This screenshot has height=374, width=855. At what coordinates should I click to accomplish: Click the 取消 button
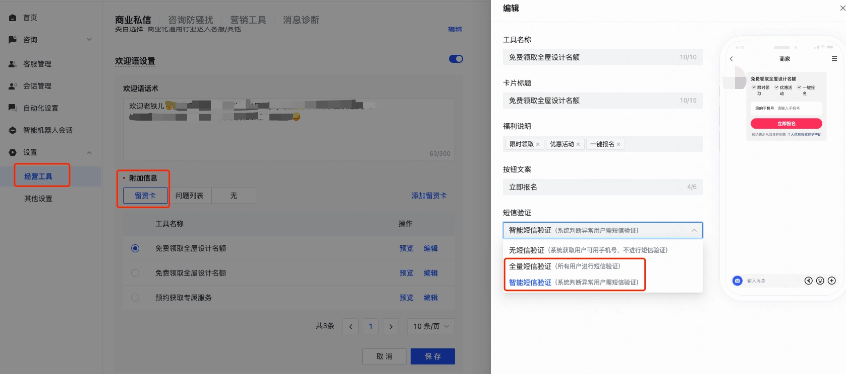coord(384,356)
